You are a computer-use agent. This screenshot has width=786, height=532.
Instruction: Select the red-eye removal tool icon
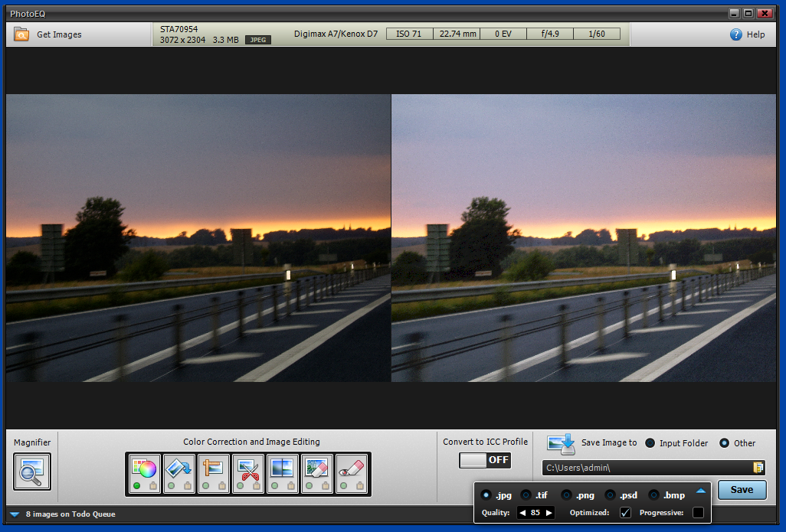coord(352,469)
